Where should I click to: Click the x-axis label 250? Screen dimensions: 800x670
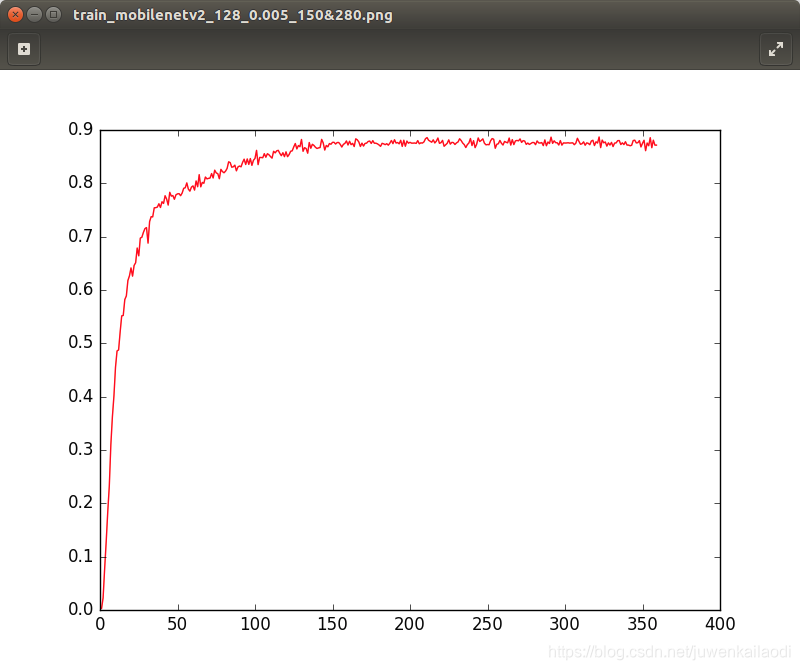point(487,624)
